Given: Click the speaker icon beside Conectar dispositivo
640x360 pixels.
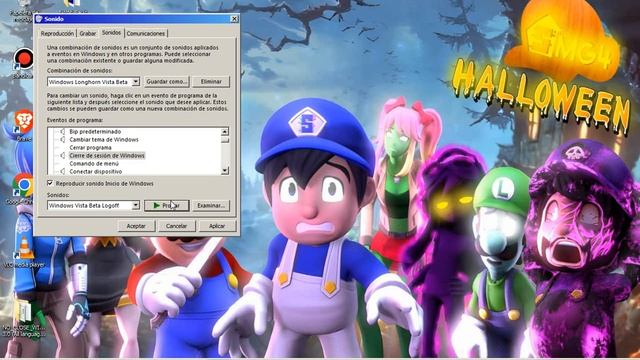Looking at the screenshot, I should [62, 171].
